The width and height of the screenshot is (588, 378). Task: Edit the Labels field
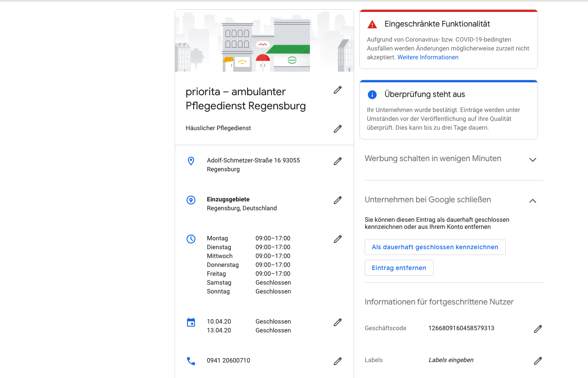point(538,360)
